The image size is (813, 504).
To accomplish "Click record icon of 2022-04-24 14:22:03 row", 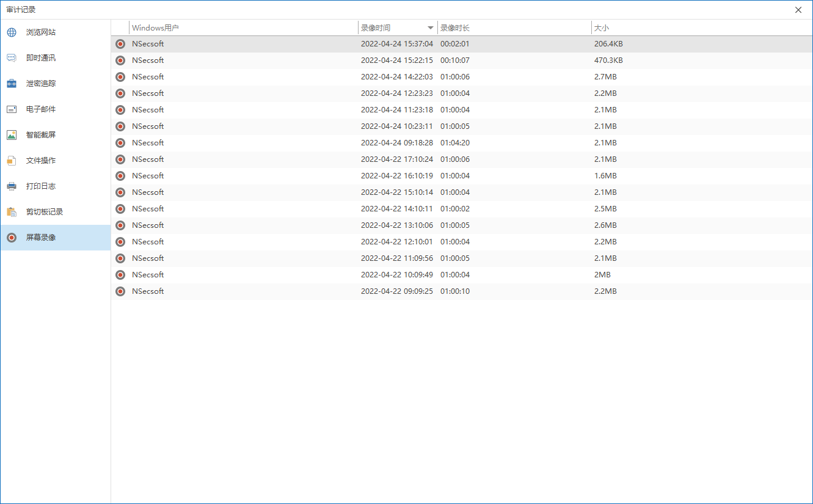I will 120,77.
